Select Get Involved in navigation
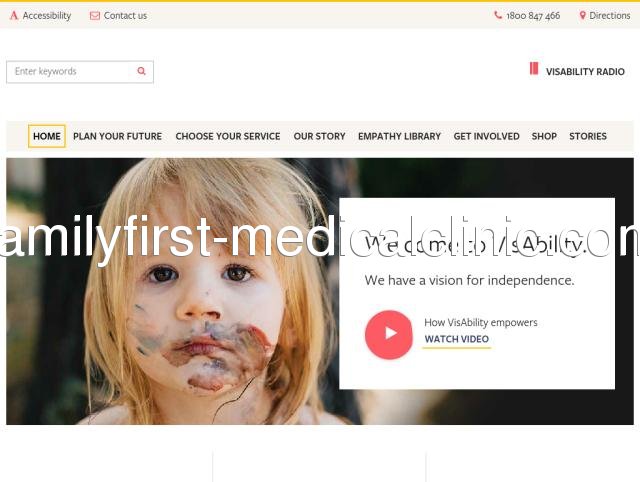 (487, 136)
